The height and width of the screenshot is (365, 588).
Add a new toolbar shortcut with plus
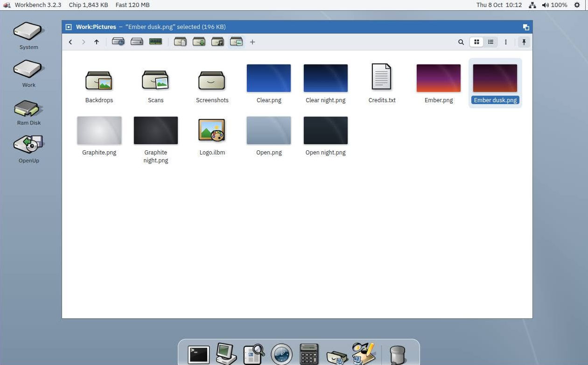pos(252,42)
